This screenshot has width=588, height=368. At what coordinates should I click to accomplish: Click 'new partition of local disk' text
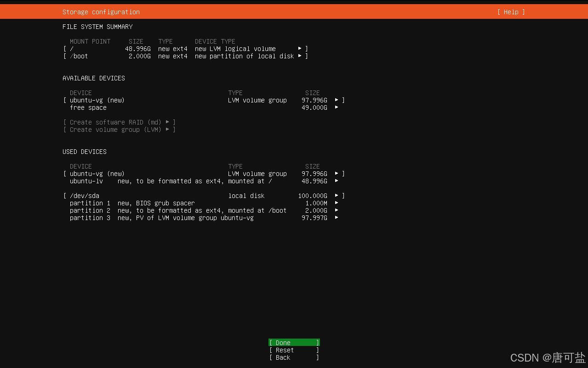245,56
